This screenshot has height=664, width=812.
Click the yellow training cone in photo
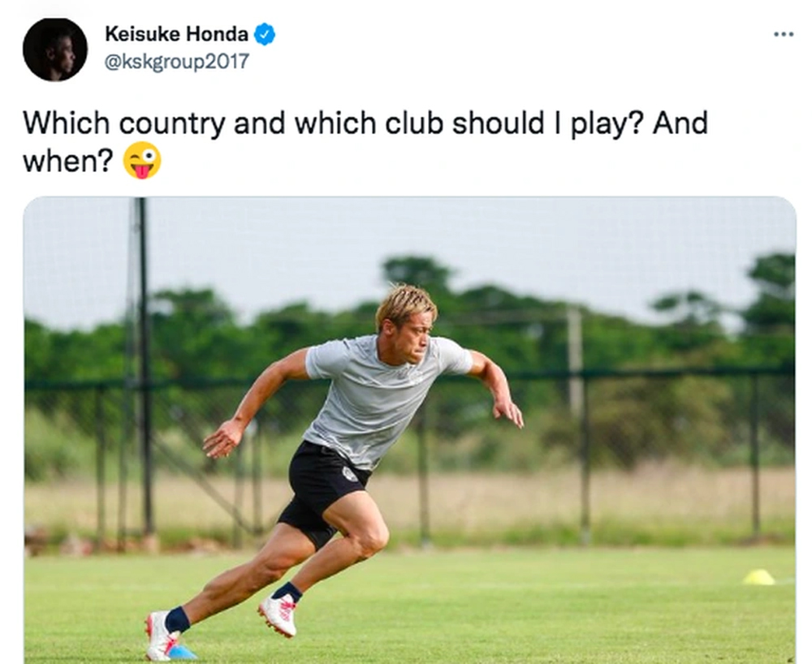pos(758,577)
